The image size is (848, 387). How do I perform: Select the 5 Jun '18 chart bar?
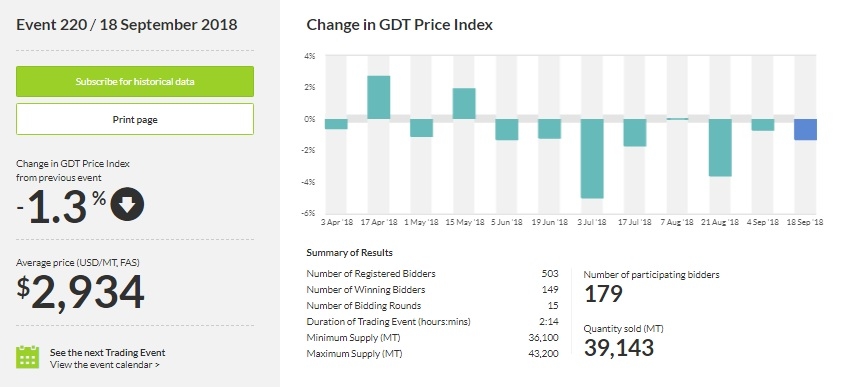pyautogui.click(x=507, y=129)
